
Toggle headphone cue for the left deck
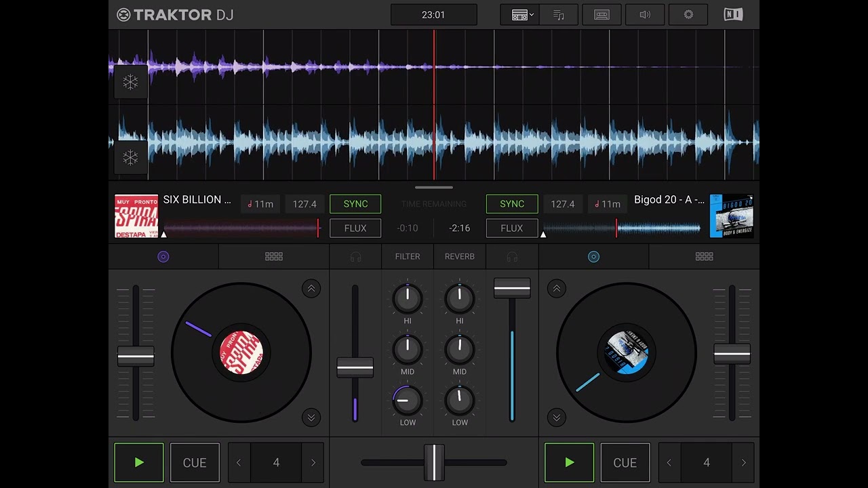pyautogui.click(x=355, y=256)
